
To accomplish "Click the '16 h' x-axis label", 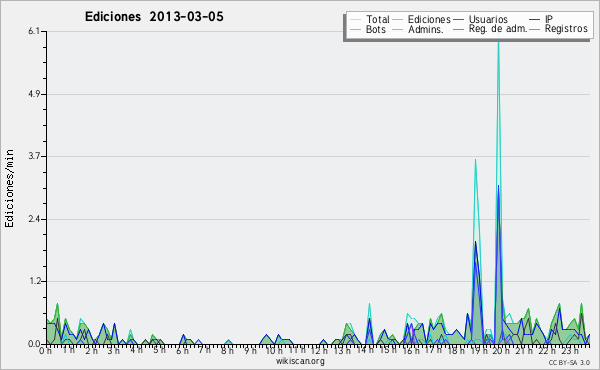I will 411,351.
